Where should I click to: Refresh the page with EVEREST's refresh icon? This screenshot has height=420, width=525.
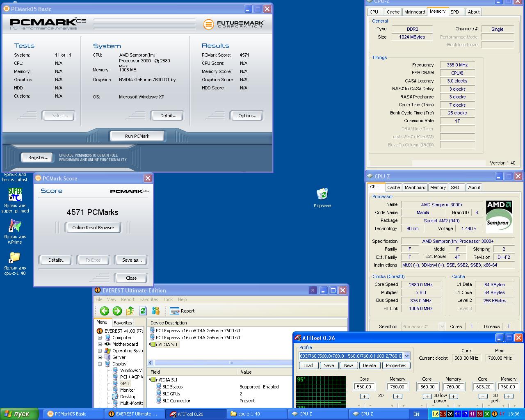pyautogui.click(x=143, y=311)
